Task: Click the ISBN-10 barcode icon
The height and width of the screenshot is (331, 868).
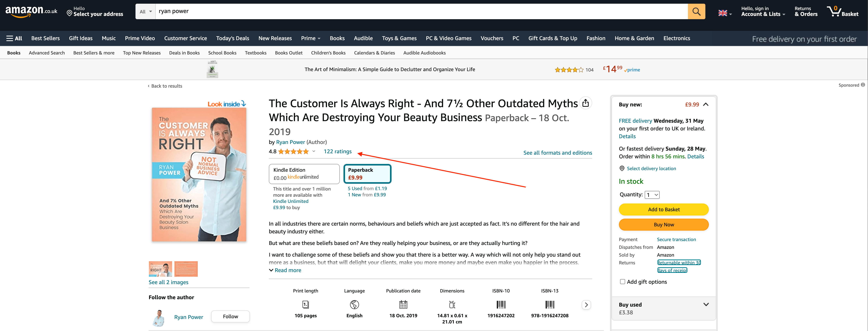Action: click(x=501, y=305)
